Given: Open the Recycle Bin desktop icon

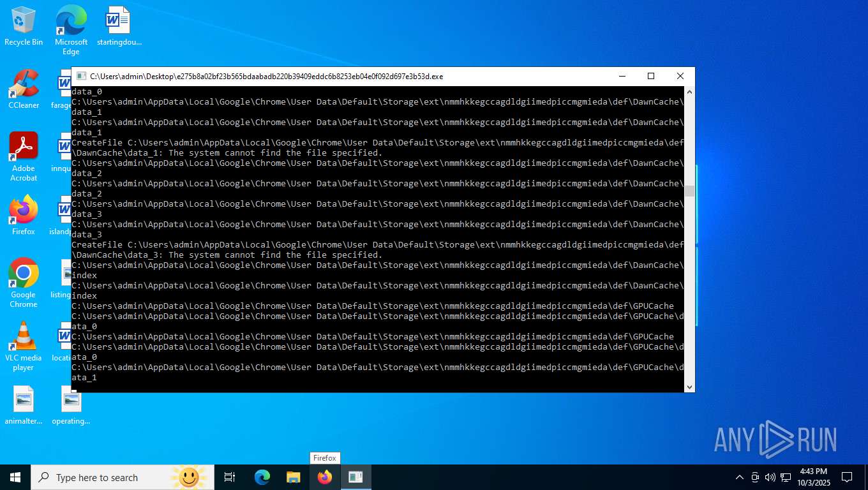Looking at the screenshot, I should pyautogui.click(x=24, y=26).
